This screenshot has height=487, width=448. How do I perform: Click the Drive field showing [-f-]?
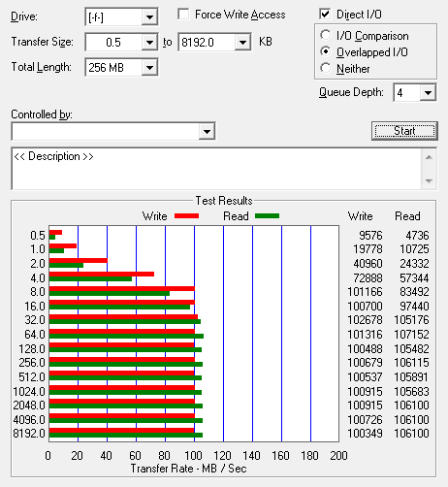pos(113,16)
